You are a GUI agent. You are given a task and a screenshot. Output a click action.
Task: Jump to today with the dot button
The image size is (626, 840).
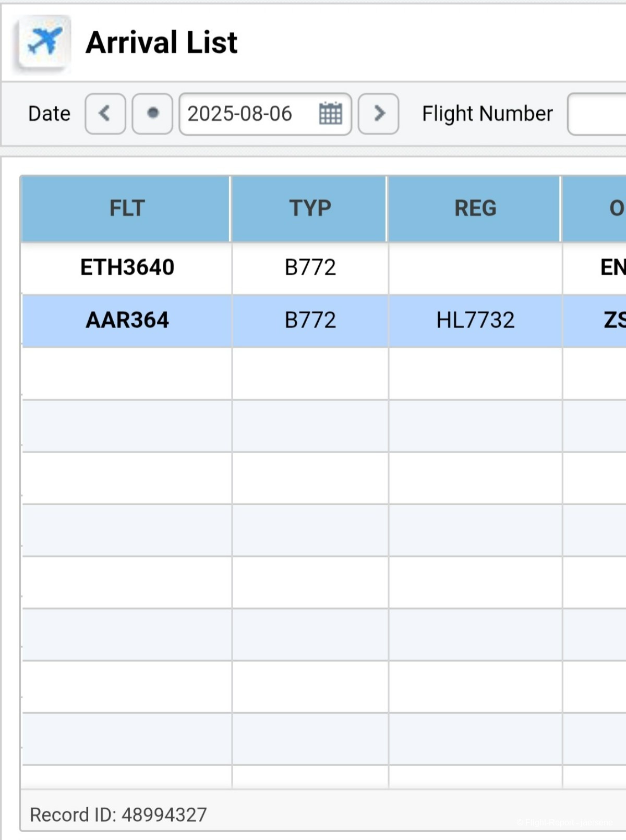point(152,114)
